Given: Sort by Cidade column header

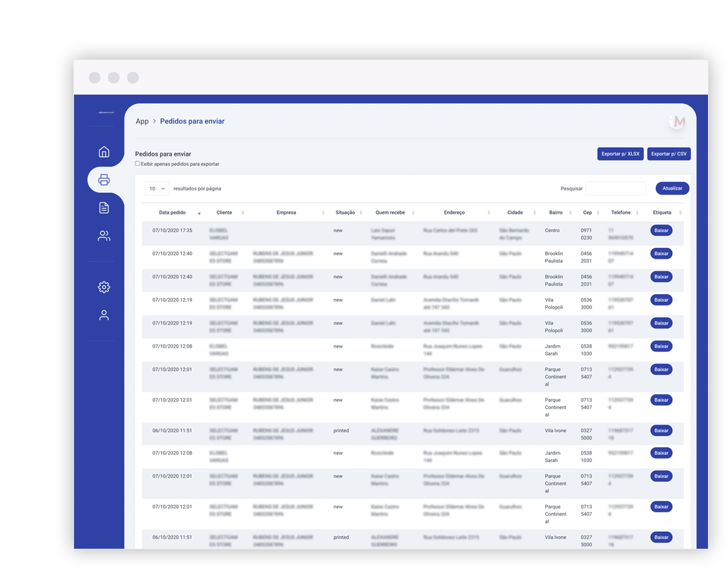Looking at the screenshot, I should coord(515,213).
